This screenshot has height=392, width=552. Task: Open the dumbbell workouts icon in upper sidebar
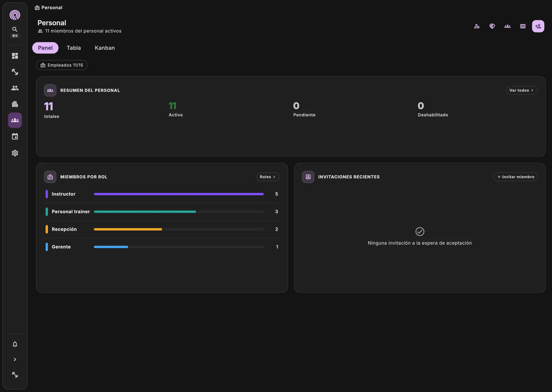coord(15,72)
